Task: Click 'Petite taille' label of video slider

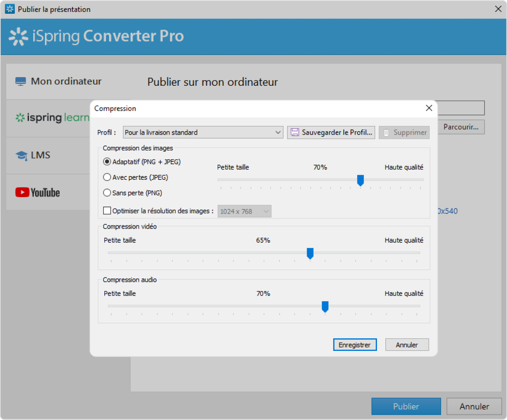Action: click(120, 240)
